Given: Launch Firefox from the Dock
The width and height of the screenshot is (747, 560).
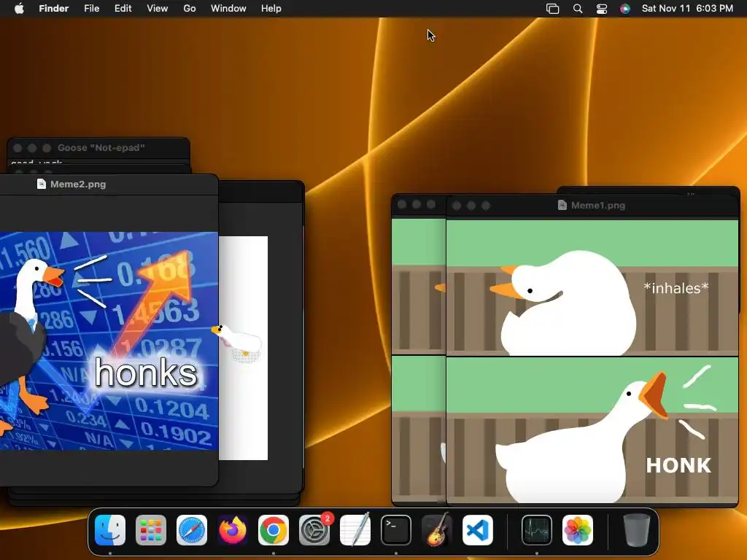Looking at the screenshot, I should coord(233,530).
